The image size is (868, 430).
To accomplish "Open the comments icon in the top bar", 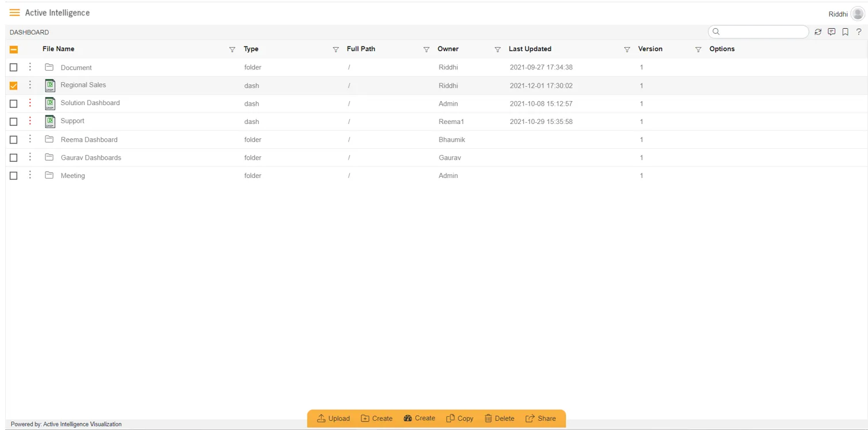I will click(831, 32).
